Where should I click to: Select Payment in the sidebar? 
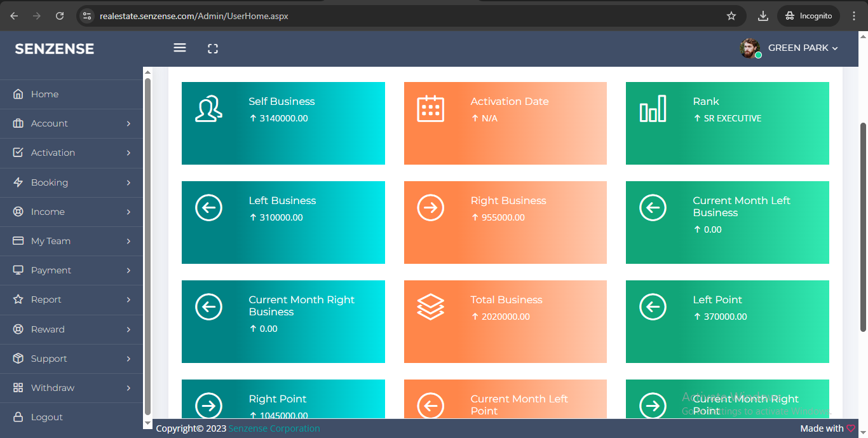click(x=71, y=270)
